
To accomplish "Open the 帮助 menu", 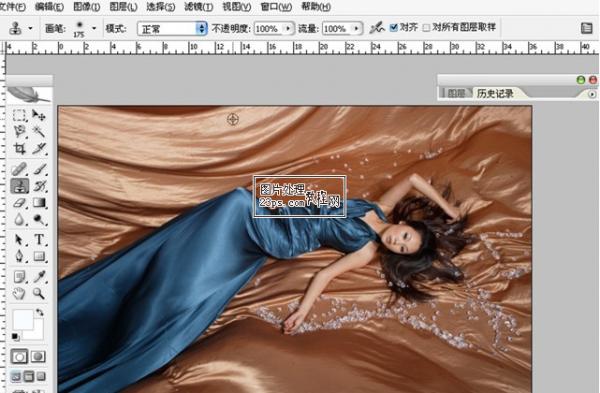I will tap(316, 7).
